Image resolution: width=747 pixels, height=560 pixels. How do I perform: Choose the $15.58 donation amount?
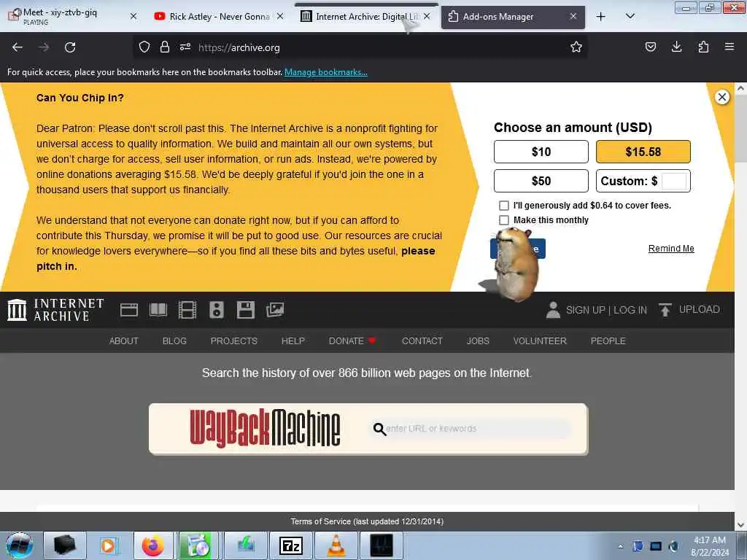643,152
